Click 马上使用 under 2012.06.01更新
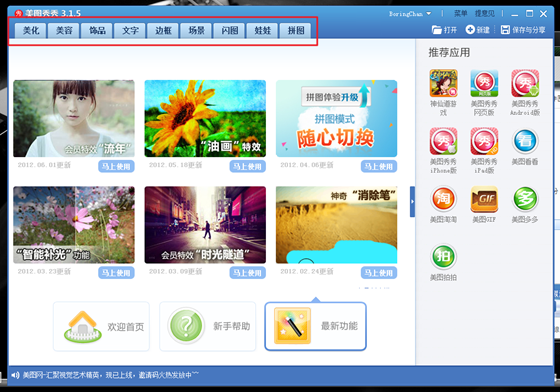The width and height of the screenshot is (560, 392). [116, 166]
